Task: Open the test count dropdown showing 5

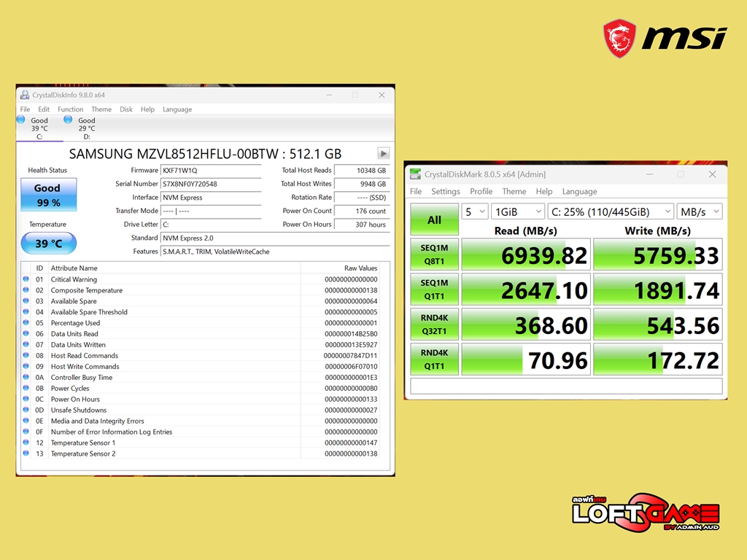Action: click(x=474, y=211)
